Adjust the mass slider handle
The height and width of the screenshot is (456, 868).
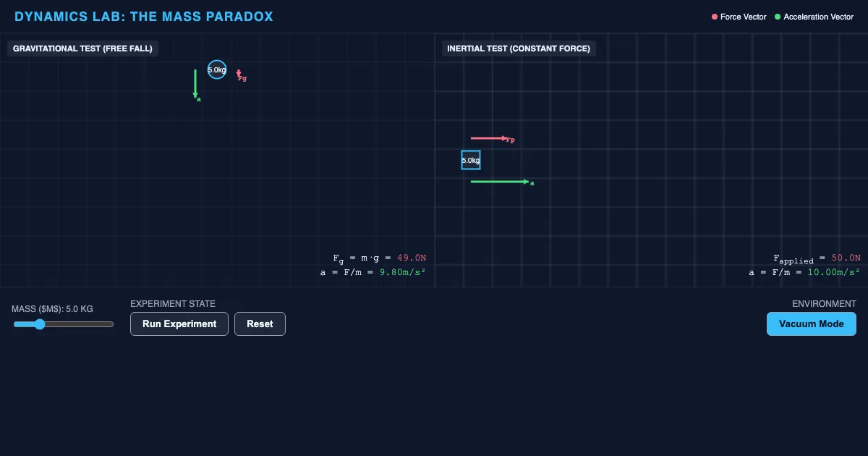click(x=40, y=324)
